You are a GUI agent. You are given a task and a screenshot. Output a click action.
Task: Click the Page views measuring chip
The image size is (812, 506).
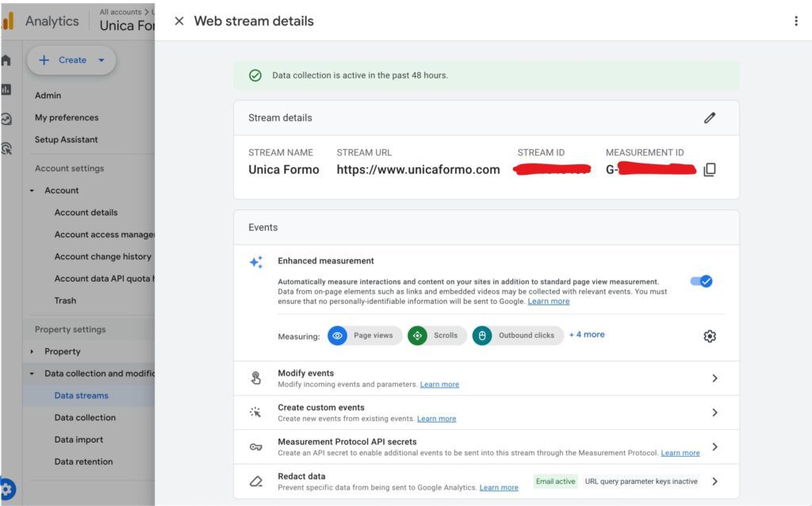[x=365, y=335]
